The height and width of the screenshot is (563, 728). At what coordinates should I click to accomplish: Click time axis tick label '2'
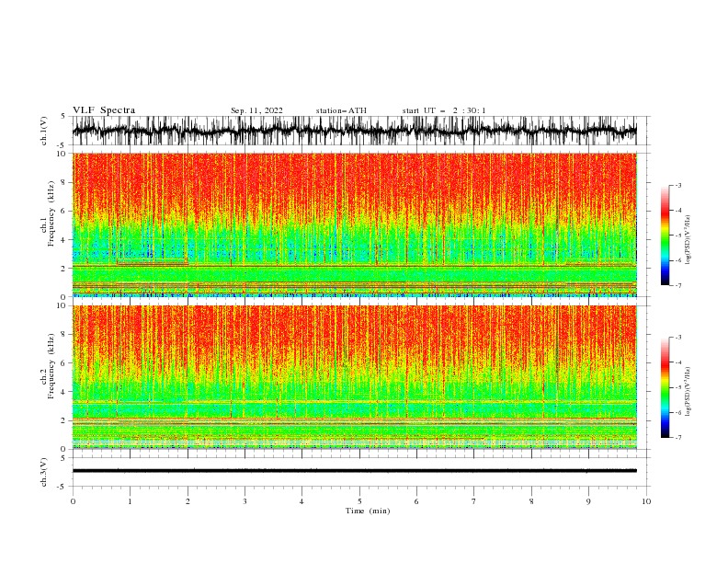(188, 501)
